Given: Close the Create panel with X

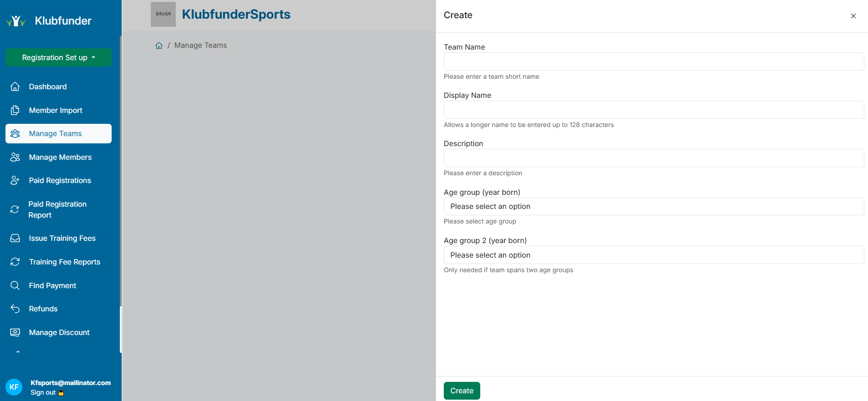Looking at the screenshot, I should point(853,16).
